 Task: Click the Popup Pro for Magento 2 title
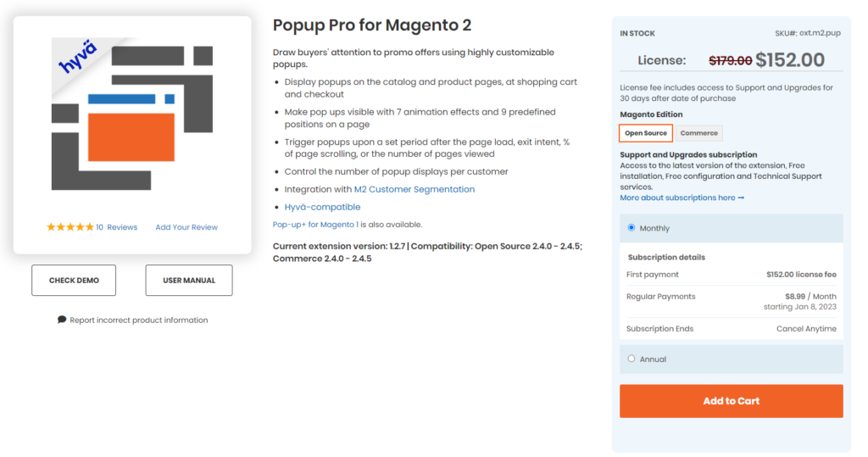pos(372,25)
